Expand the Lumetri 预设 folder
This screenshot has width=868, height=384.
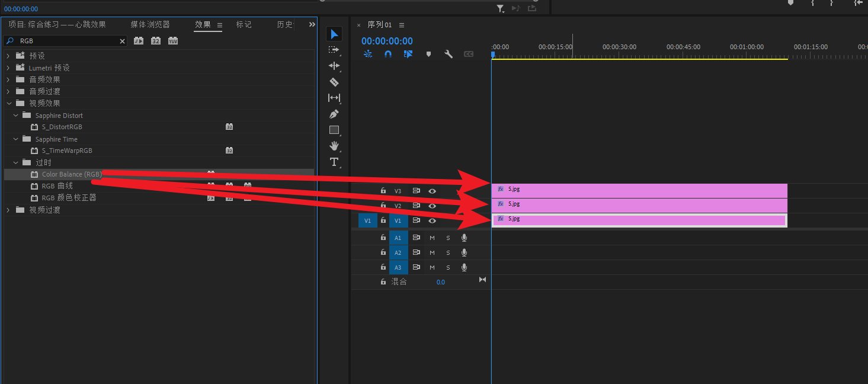(x=8, y=68)
